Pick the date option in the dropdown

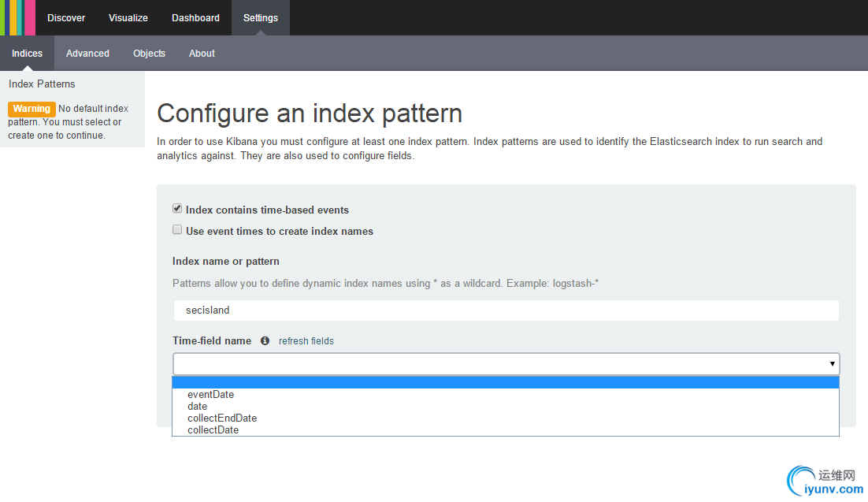pyautogui.click(x=198, y=407)
